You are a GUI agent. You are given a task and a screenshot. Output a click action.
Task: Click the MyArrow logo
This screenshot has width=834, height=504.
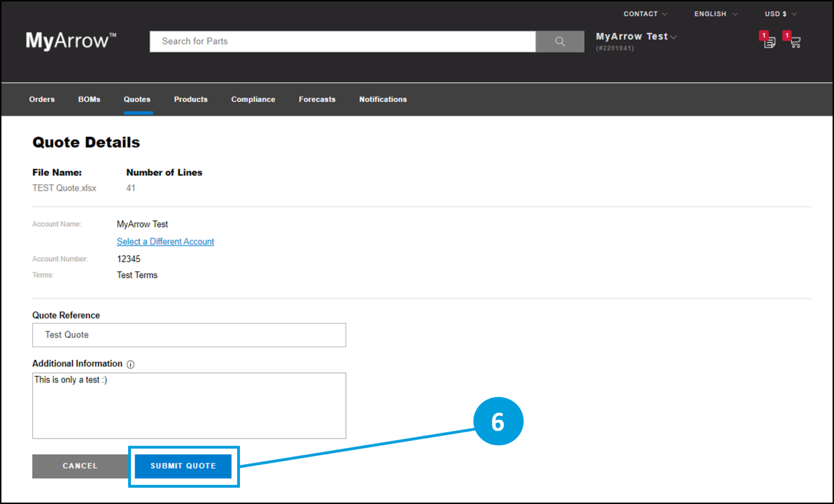pos(71,41)
